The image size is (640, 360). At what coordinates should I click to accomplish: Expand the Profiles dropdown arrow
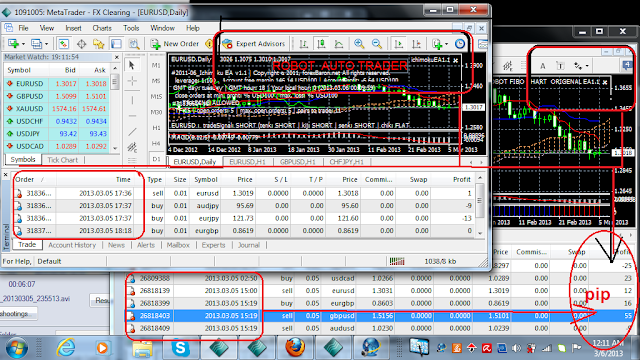click(47, 44)
